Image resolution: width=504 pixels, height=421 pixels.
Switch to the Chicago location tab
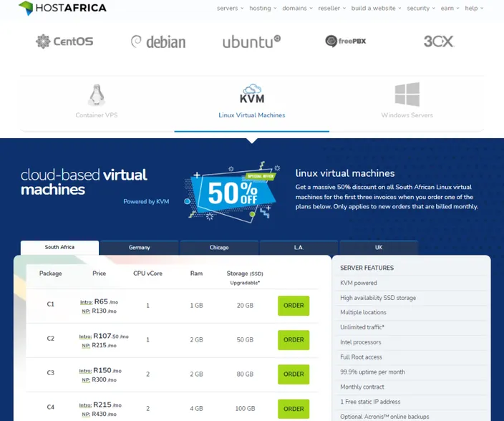[x=219, y=248]
